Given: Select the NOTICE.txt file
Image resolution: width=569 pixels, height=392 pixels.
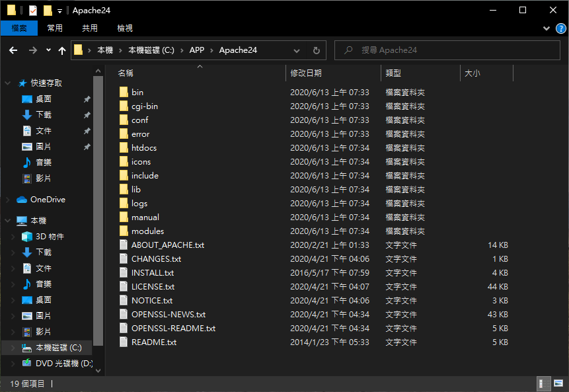Looking at the screenshot, I should point(152,301).
